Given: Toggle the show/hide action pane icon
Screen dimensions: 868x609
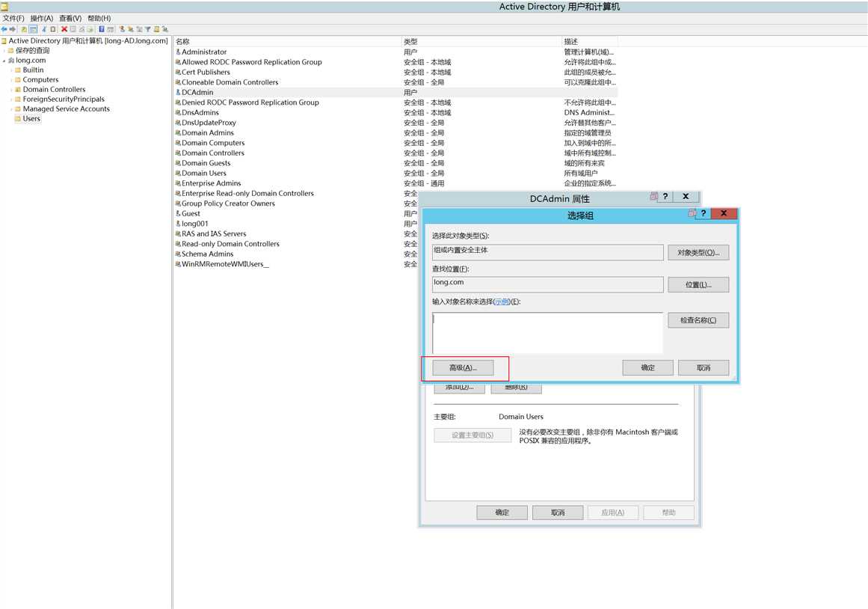Looking at the screenshot, I should click(110, 29).
